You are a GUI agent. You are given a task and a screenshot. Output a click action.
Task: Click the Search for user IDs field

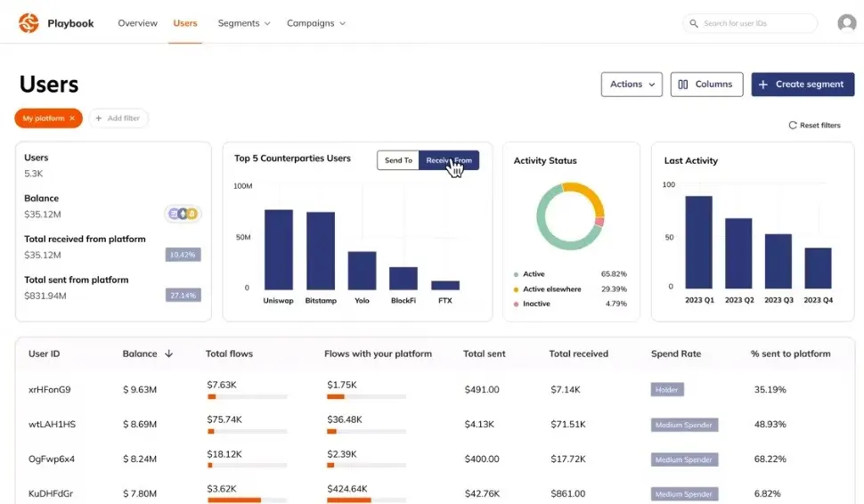click(x=755, y=23)
